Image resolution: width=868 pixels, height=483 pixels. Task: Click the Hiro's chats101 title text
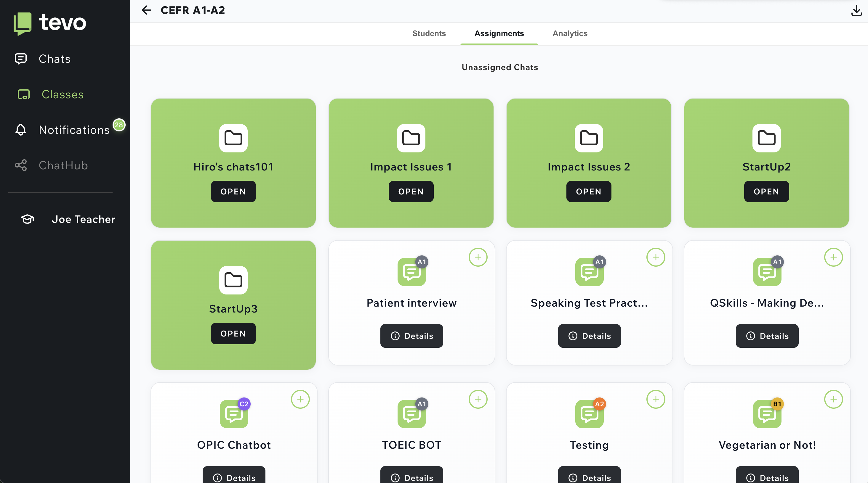(233, 167)
